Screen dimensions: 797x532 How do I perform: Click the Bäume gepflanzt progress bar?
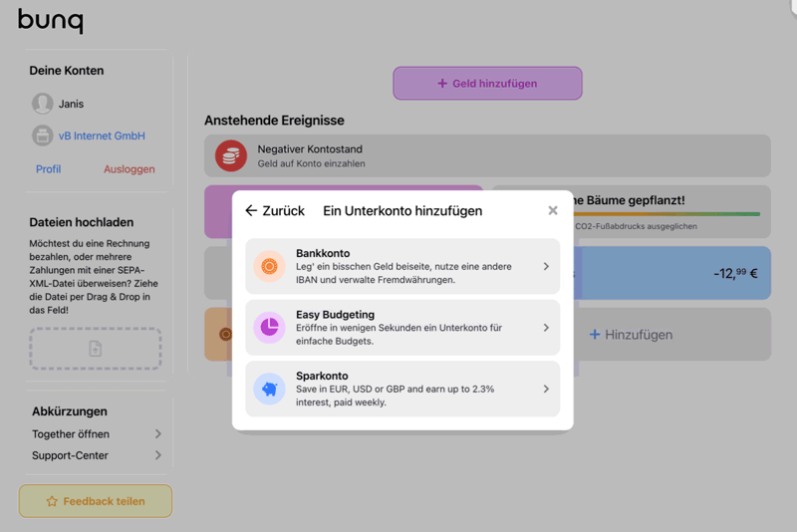[x=666, y=214]
